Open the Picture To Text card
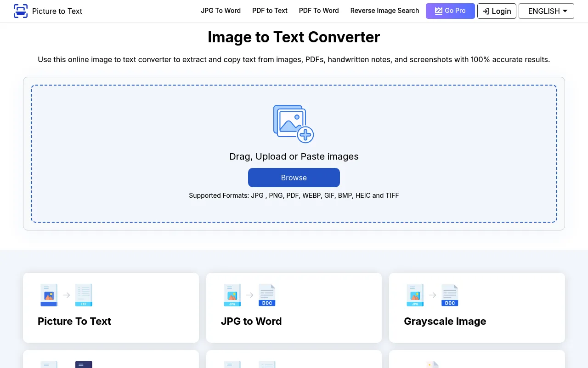 pos(111,308)
